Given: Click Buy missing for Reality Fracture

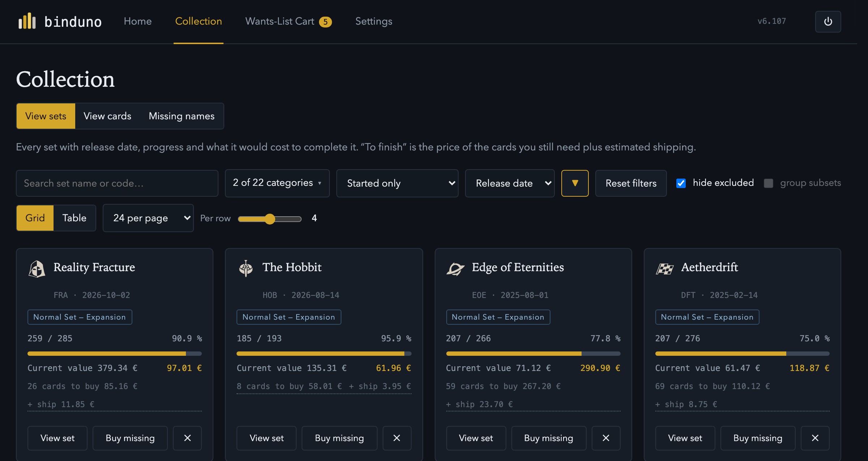Looking at the screenshot, I should pos(130,438).
